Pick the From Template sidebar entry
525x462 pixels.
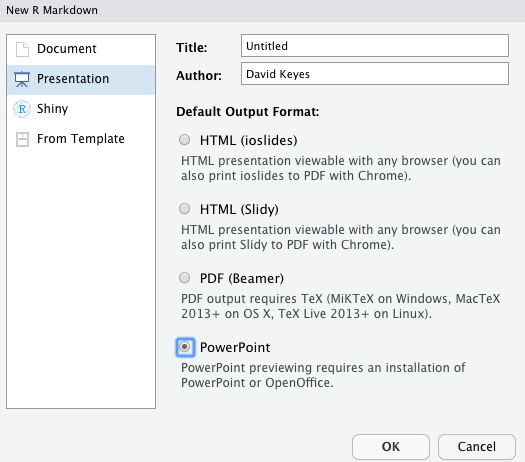coord(81,139)
